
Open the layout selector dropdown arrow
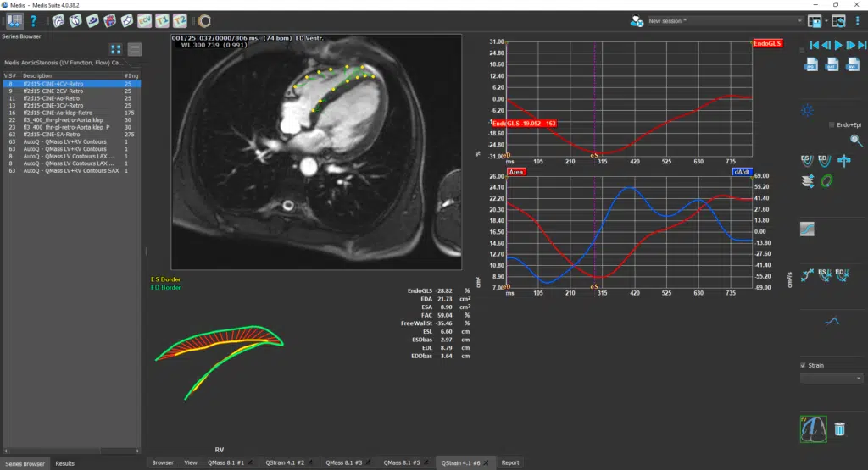coord(826,20)
